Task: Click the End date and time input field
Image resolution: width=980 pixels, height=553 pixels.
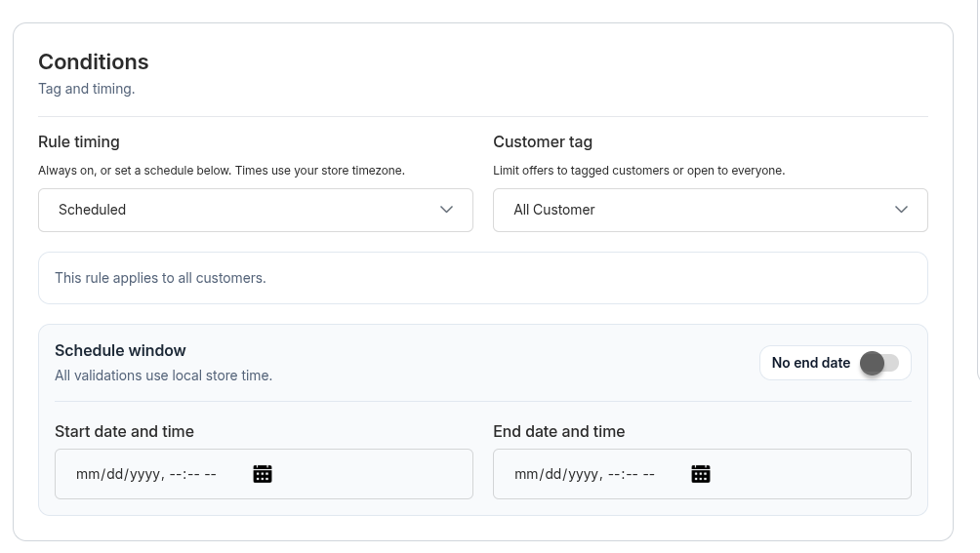Action: [702, 474]
